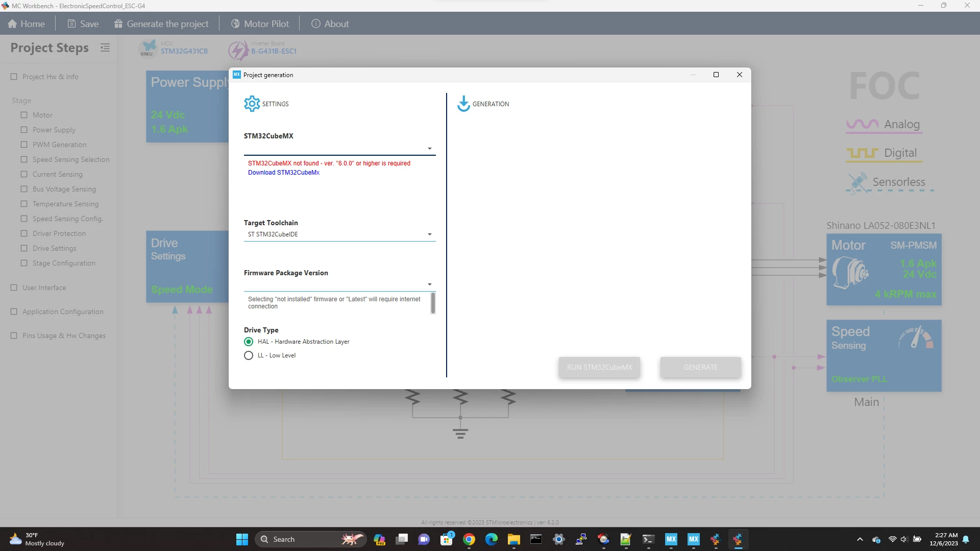
Task: Check the Current Sensing checkbox
Action: 24,174
